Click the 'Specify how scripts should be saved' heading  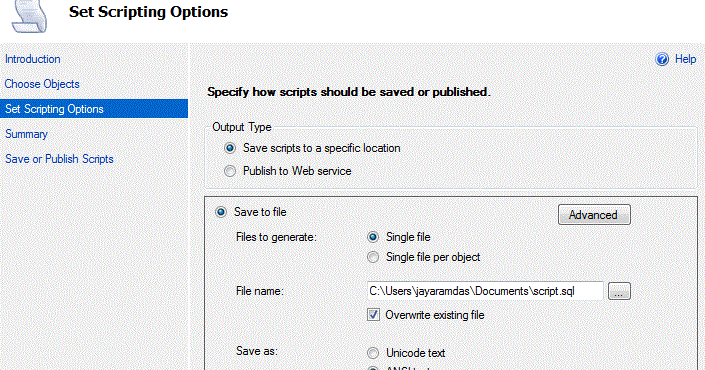[x=348, y=92]
